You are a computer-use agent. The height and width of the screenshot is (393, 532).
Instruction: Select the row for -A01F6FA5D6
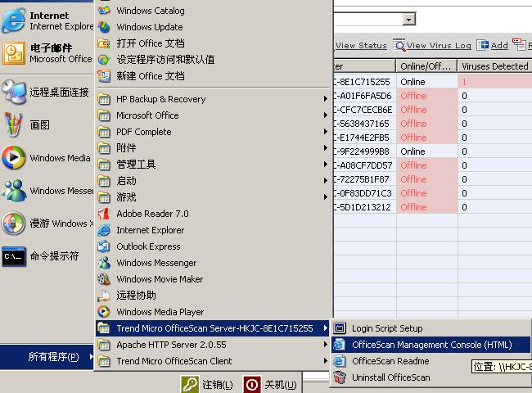[x=433, y=96]
